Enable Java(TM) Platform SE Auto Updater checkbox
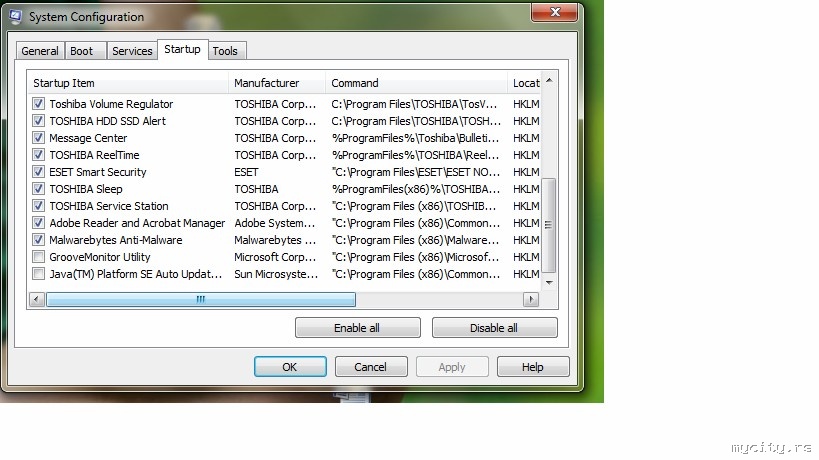819x460 pixels. (38, 274)
